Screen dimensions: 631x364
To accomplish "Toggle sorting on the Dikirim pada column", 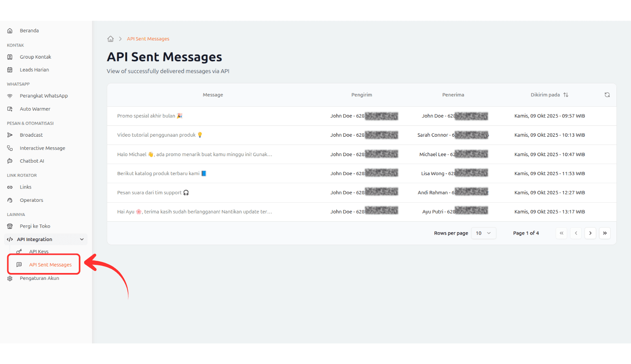I will (x=566, y=94).
